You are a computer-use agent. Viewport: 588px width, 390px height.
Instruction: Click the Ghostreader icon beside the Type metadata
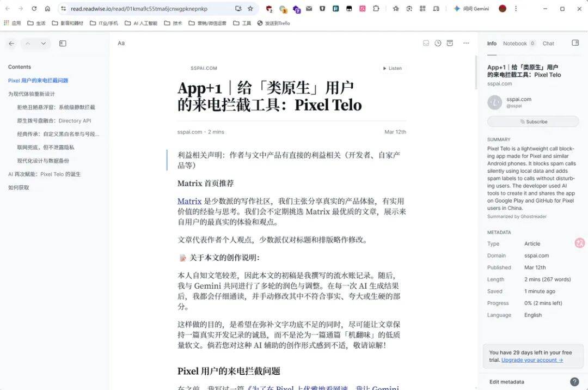tap(579, 243)
